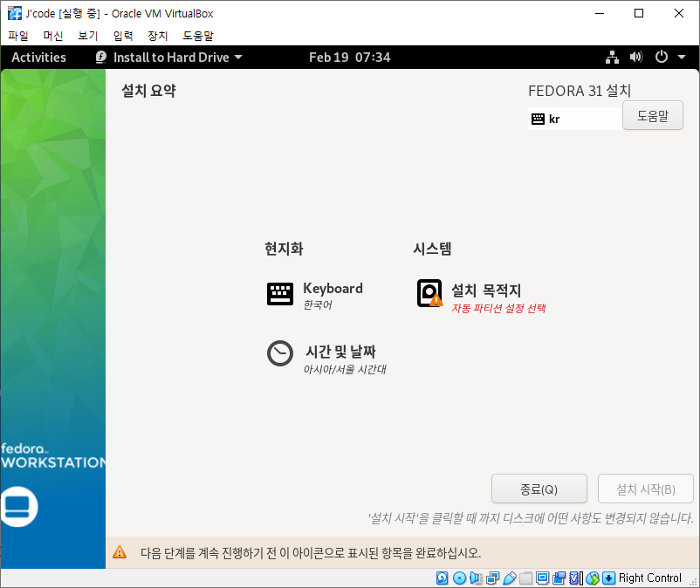The image size is (700, 588).
Task: Open volume speaker icon in top bar
Action: click(636, 57)
